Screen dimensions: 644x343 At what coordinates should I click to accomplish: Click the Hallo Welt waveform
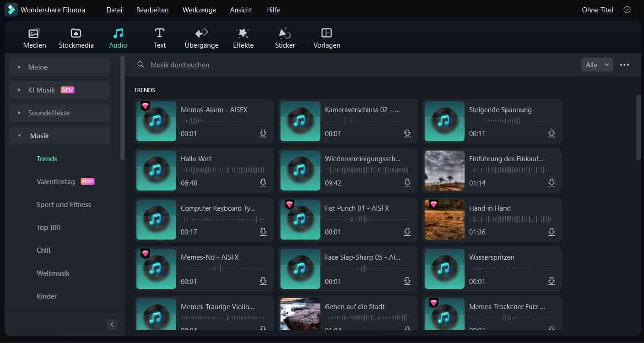tap(223, 170)
